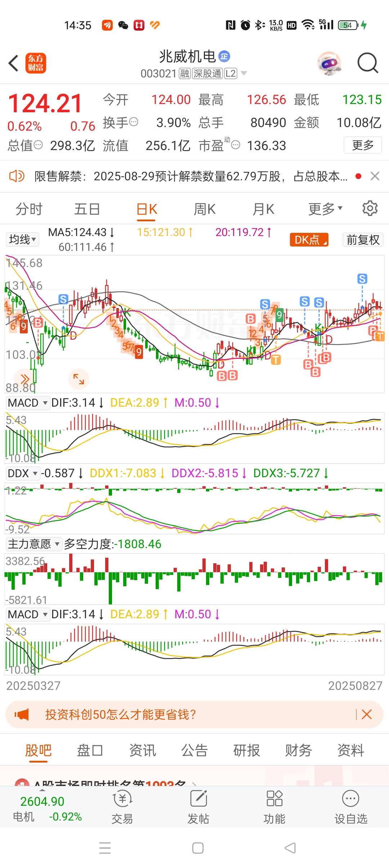Tap the L2 level tag
Image resolution: width=389 pixels, height=868 pixels.
pyautogui.click(x=231, y=73)
